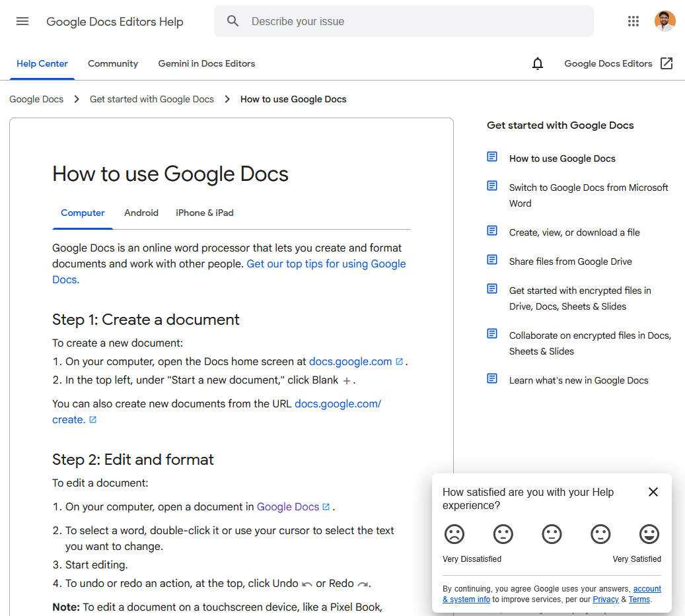Click the Step 1: Create a document heading
The height and width of the screenshot is (616, 685).
pyautogui.click(x=145, y=320)
